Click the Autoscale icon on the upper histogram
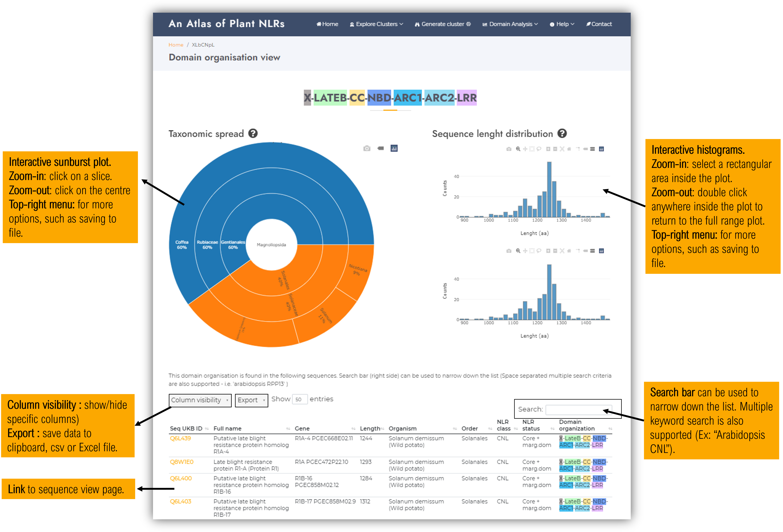 click(x=562, y=149)
